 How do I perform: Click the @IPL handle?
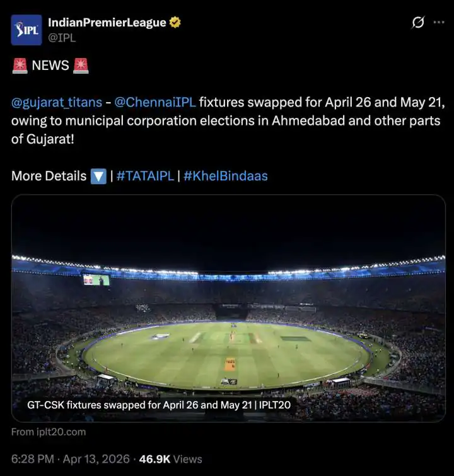(64, 37)
